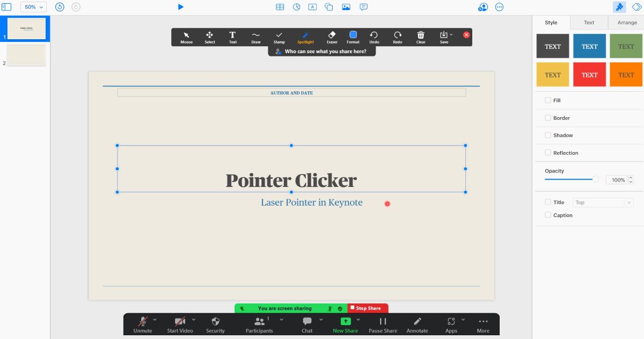Click the New Share button
Viewport: 644px width, 339px height.
pos(345,322)
